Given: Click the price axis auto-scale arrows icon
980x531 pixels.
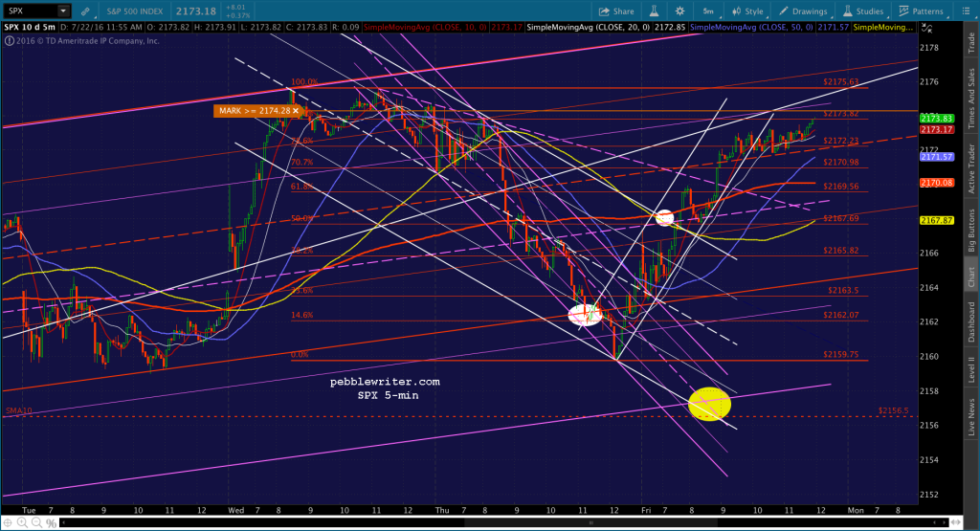Looking at the screenshot, I should pos(927,28).
